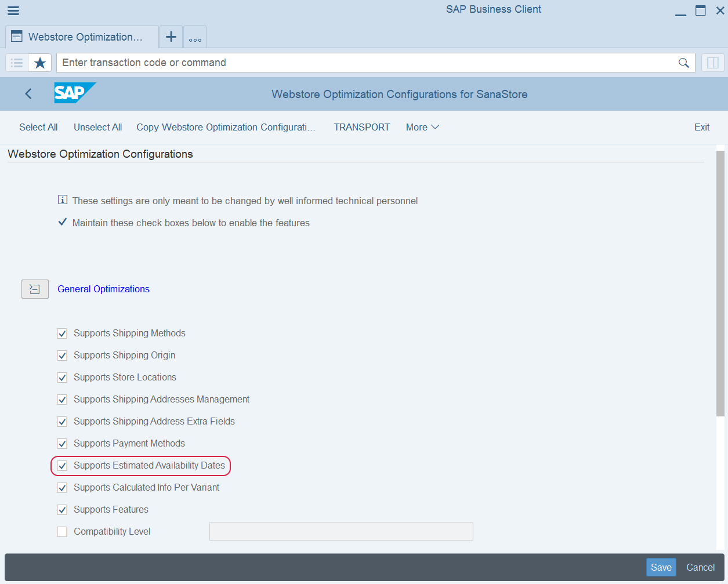
Task: Click the vertical scrollbar thumb
Action: pos(720,283)
